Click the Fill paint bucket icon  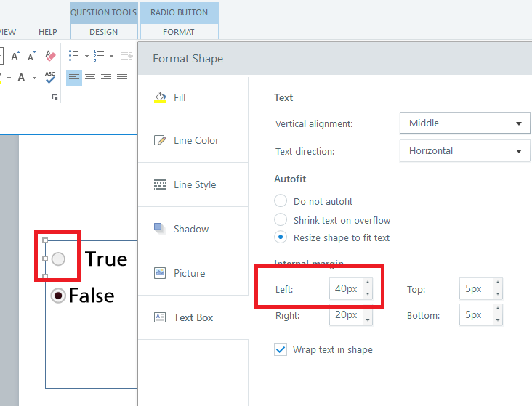[160, 97]
